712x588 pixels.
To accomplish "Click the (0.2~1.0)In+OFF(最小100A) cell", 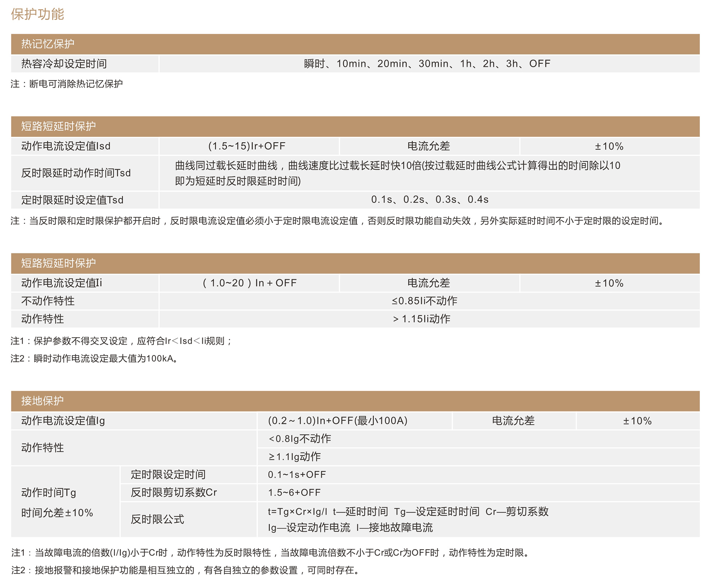I will pos(337,421).
